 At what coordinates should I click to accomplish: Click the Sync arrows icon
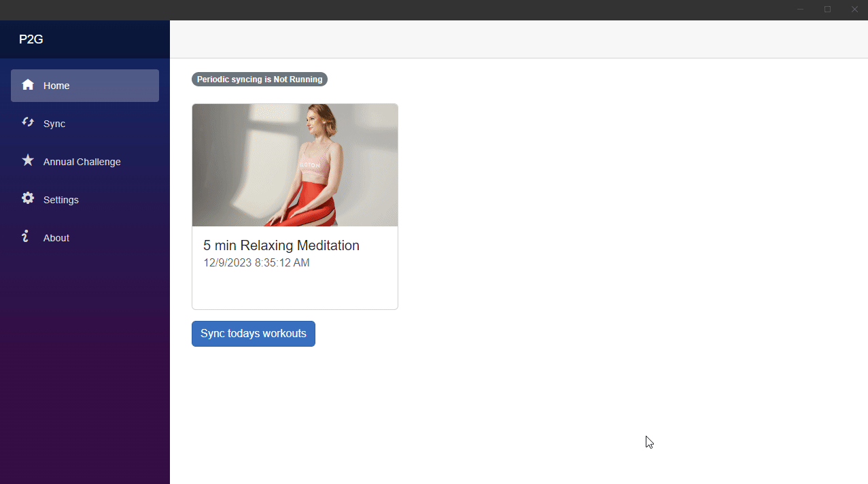pyautogui.click(x=28, y=122)
